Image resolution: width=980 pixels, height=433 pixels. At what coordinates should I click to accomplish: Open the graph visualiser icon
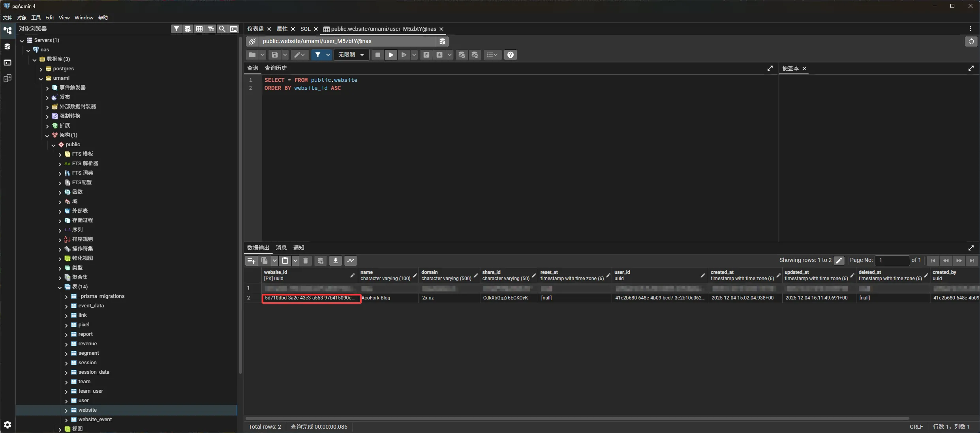pos(351,261)
